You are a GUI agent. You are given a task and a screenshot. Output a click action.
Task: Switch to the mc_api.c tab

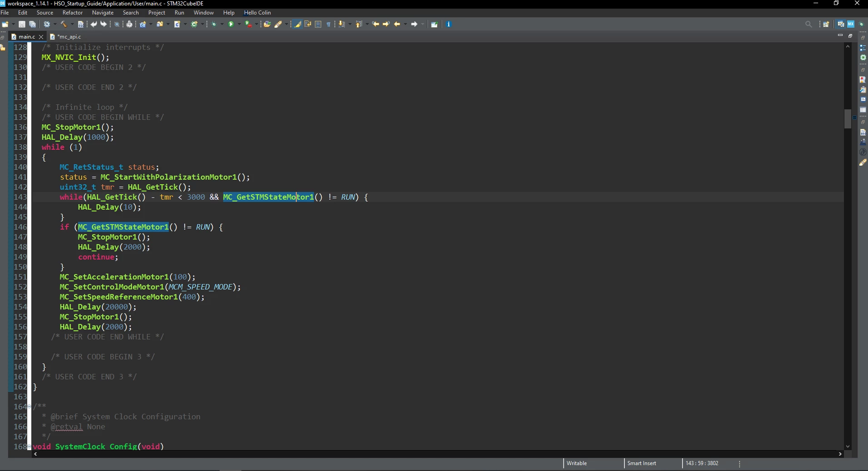69,36
